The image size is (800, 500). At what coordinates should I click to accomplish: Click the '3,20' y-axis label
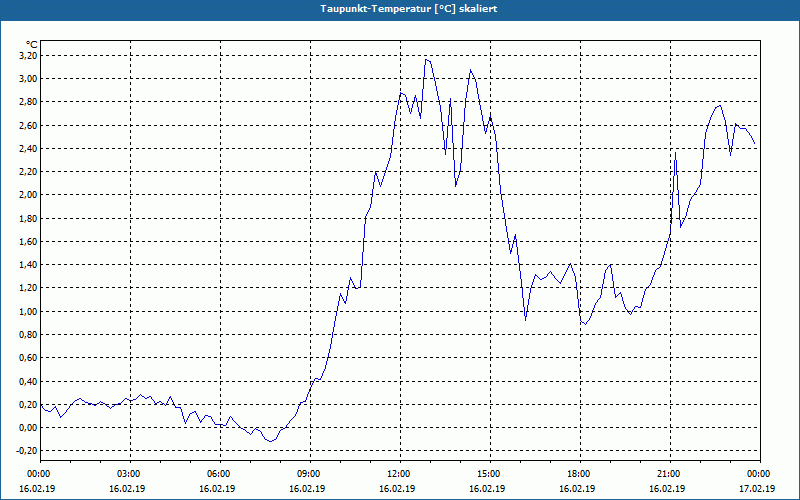click(x=28, y=55)
